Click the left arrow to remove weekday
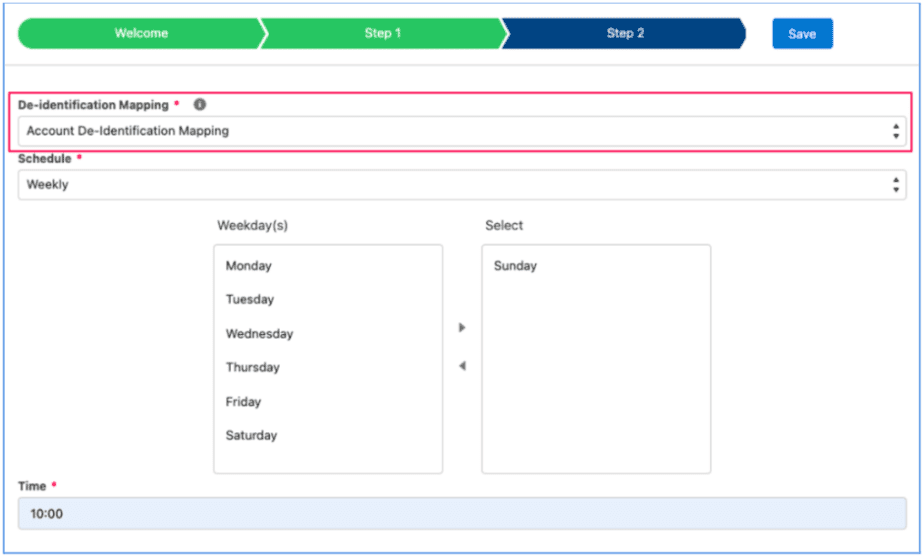The width and height of the screenshot is (924, 557). point(461,366)
